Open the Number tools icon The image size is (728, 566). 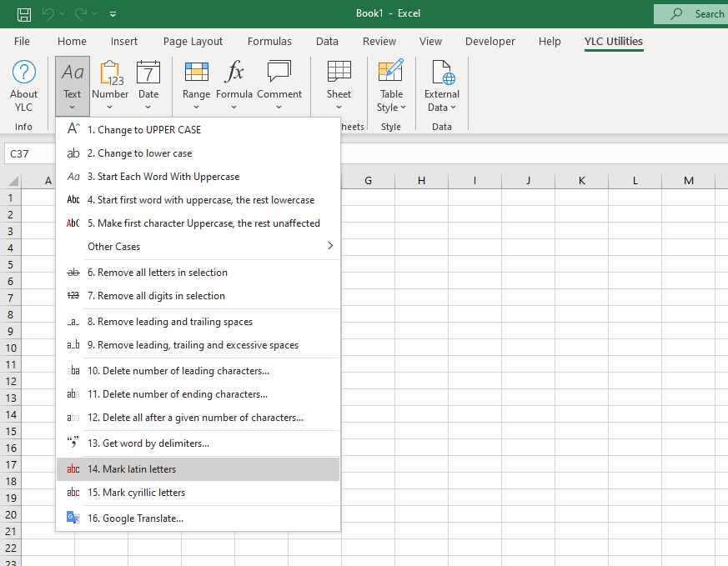[x=110, y=73]
